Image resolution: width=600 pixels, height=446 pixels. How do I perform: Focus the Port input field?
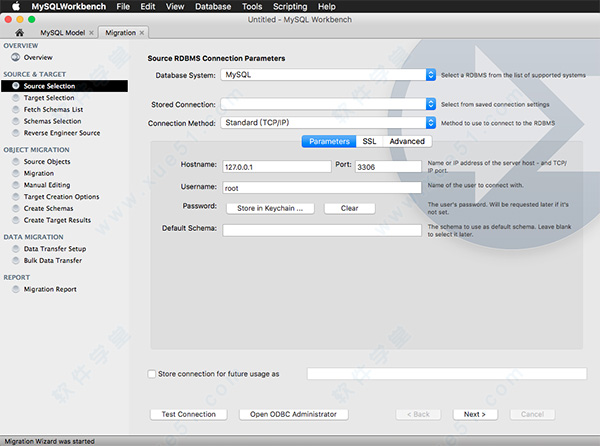(x=388, y=167)
